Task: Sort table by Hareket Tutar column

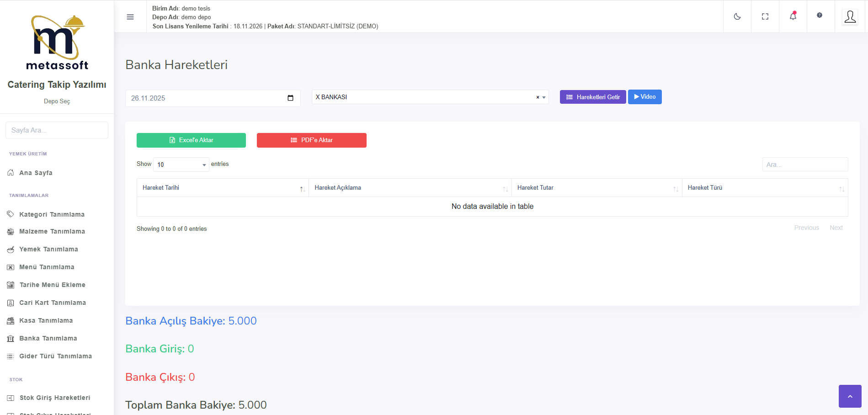Action: tap(596, 188)
